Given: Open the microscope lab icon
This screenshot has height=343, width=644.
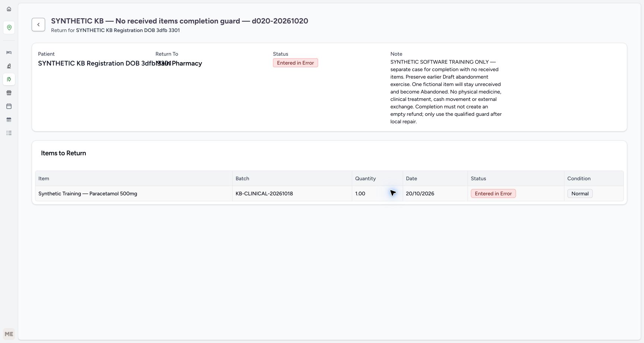Looking at the screenshot, I should pyautogui.click(x=9, y=66).
